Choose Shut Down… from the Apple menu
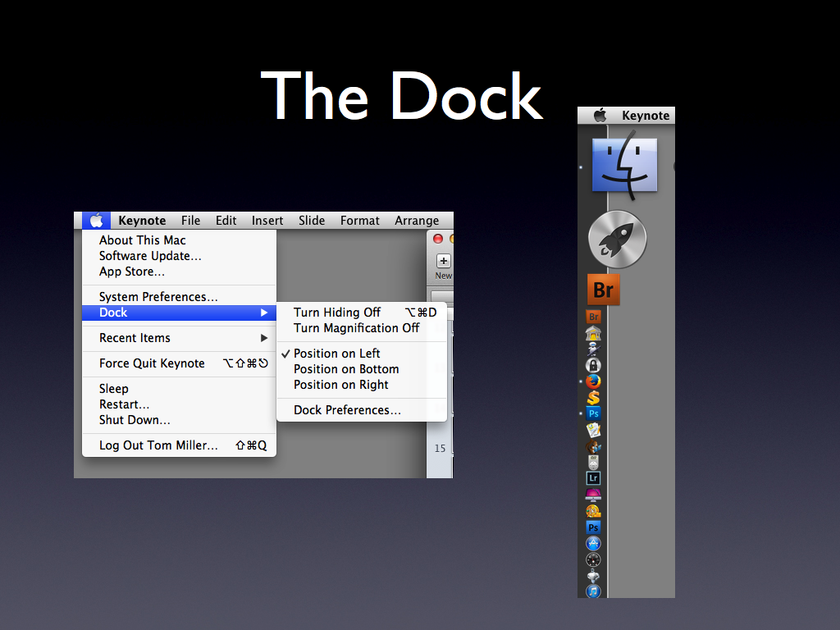The height and width of the screenshot is (630, 840). (x=179, y=419)
